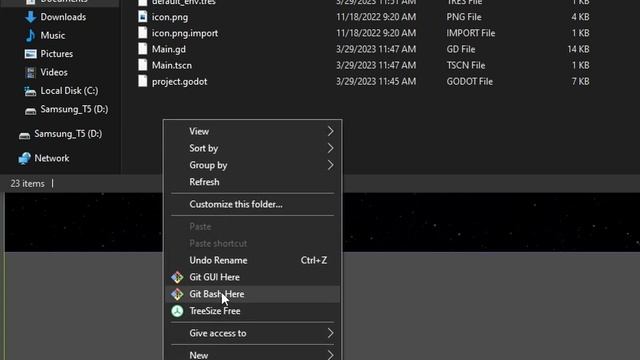Open Downloads in navigation pane
This screenshot has width=640, height=360.
(x=63, y=17)
